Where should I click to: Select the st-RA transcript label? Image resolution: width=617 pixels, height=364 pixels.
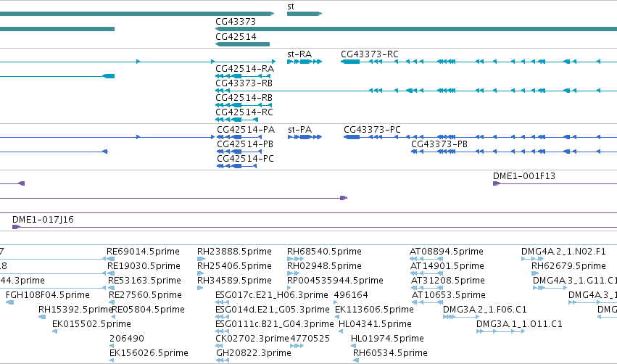(x=299, y=54)
